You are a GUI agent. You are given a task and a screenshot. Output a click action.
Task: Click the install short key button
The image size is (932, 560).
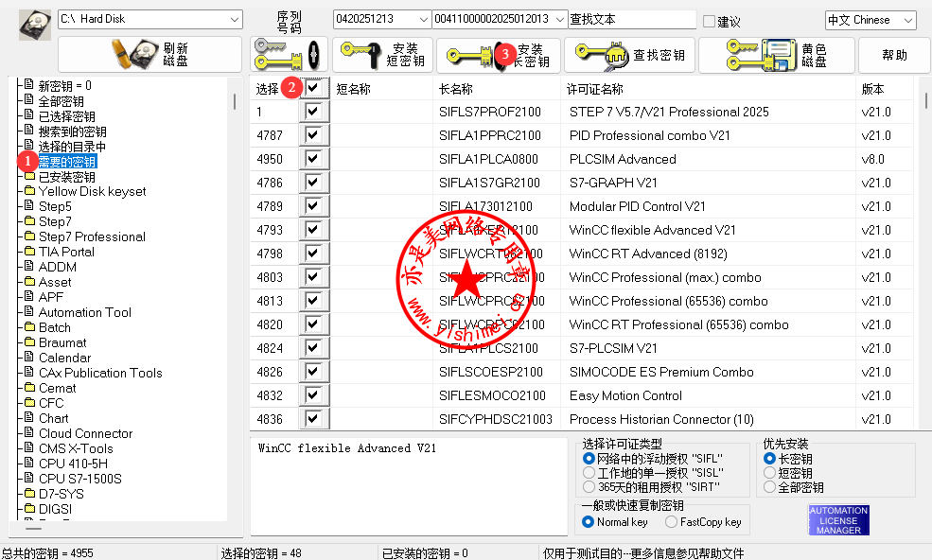point(380,56)
